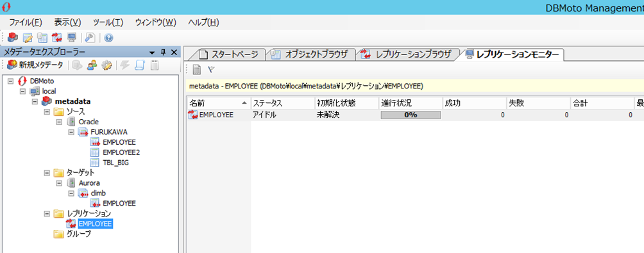This screenshot has width=644, height=253.
Task: Open user management people icon
Action: pos(92,65)
